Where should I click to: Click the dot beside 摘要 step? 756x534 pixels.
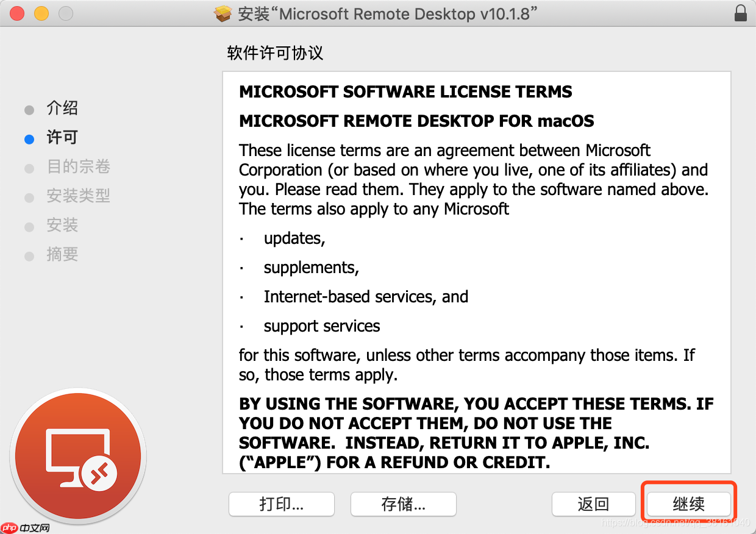point(29,256)
